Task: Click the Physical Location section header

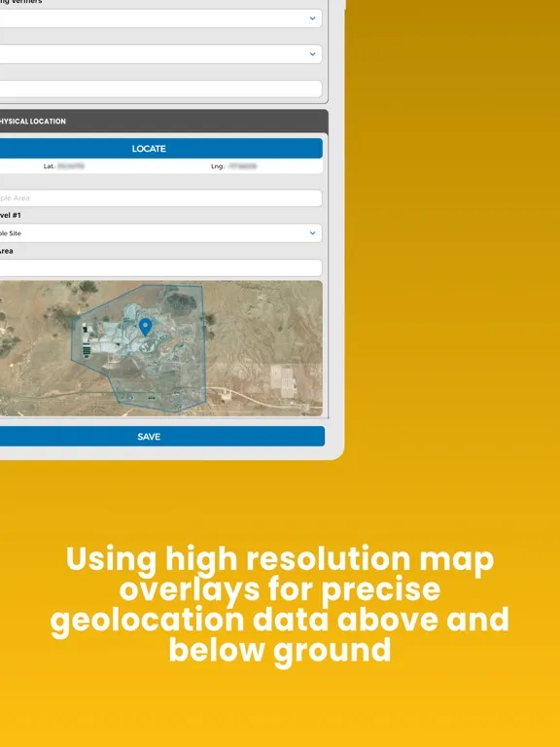Action: coord(163,122)
